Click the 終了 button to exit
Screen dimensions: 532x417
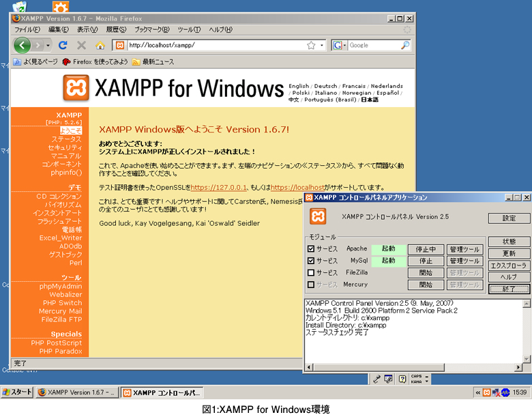509,289
